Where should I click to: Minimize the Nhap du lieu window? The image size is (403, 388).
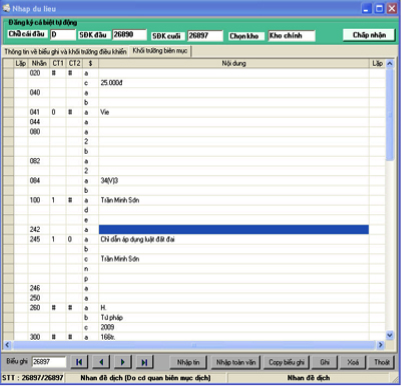click(x=367, y=8)
